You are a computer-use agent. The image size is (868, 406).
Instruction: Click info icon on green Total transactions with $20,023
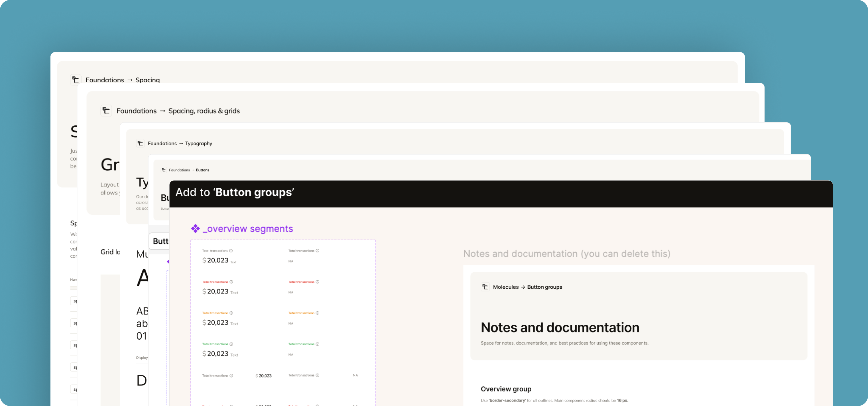click(231, 344)
